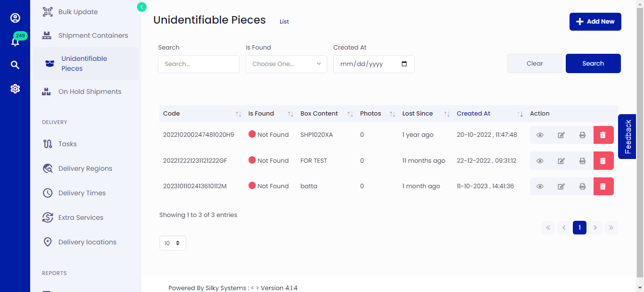This screenshot has height=292, width=644.
Task: Click the List link beside the page title
Action: (284, 21)
